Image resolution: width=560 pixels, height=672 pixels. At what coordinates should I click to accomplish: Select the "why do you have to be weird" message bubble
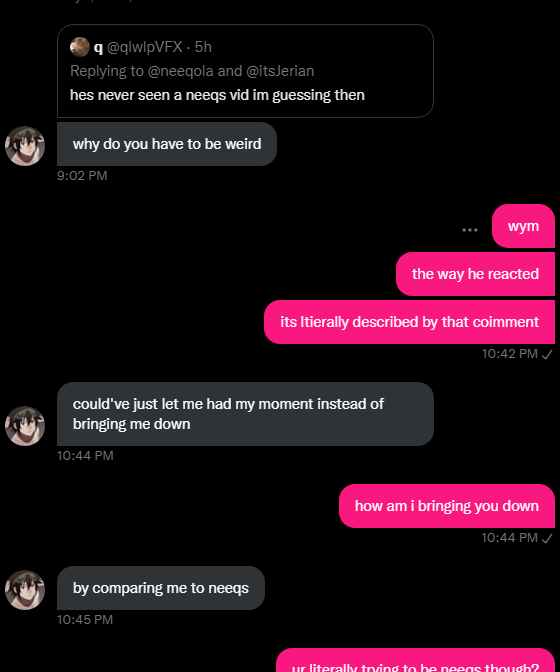(167, 144)
